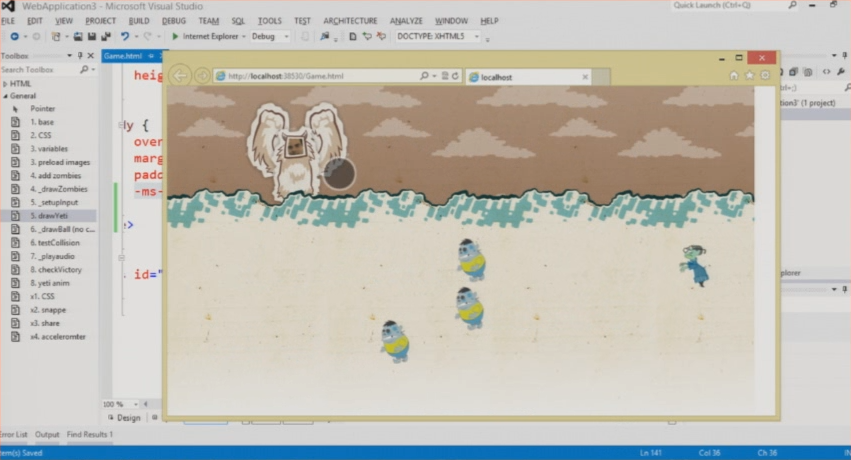Open the TEAM menu
This screenshot has height=460, width=851.
[208, 21]
